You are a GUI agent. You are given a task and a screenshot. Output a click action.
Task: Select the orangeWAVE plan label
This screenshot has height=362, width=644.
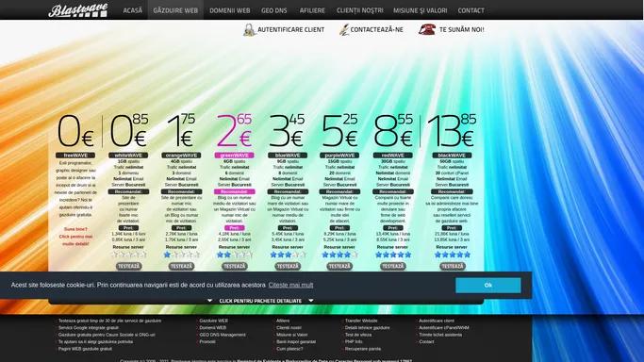182,156
